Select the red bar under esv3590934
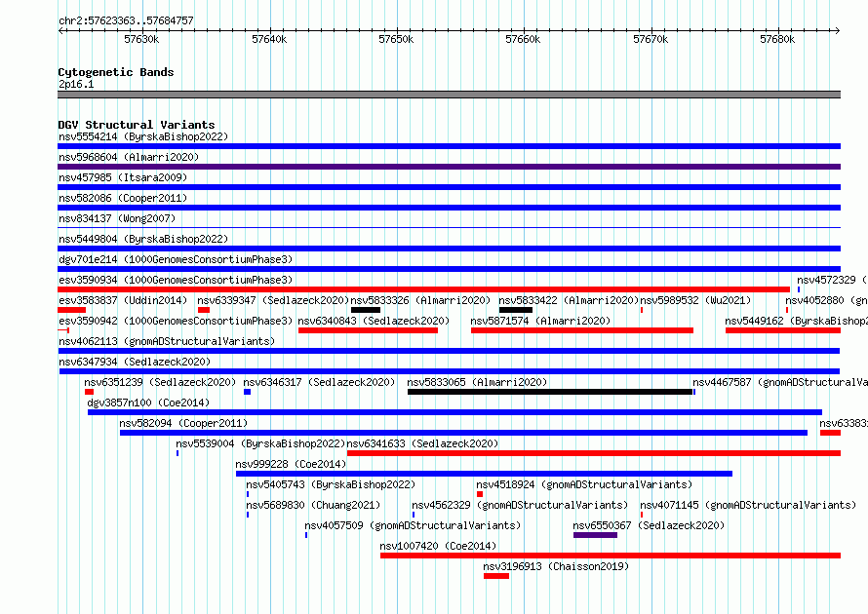 tap(423, 289)
